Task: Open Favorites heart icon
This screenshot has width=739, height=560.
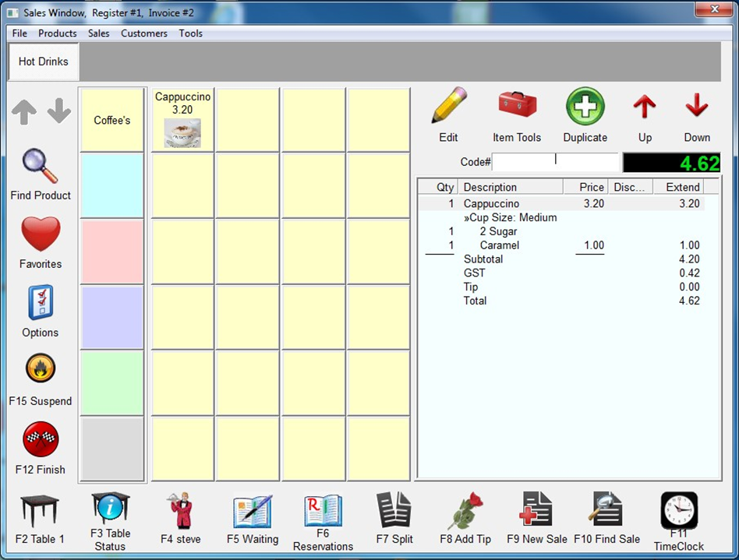Action: [x=41, y=235]
